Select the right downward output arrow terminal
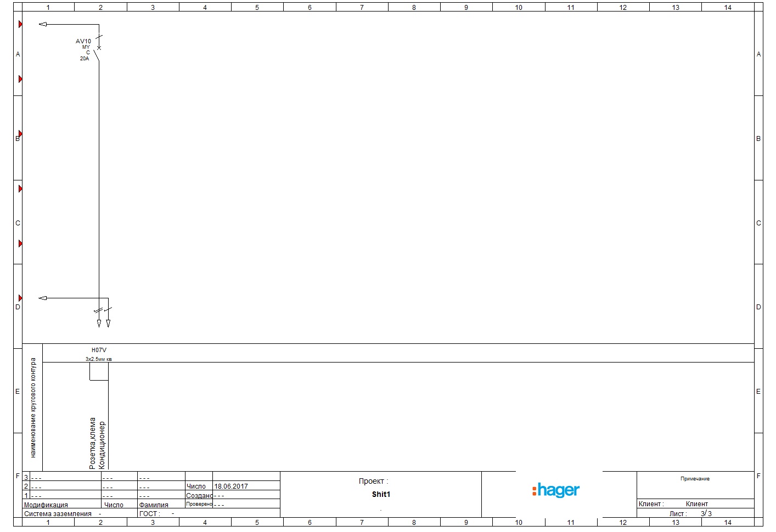This screenshot has width=776, height=532. click(x=108, y=324)
